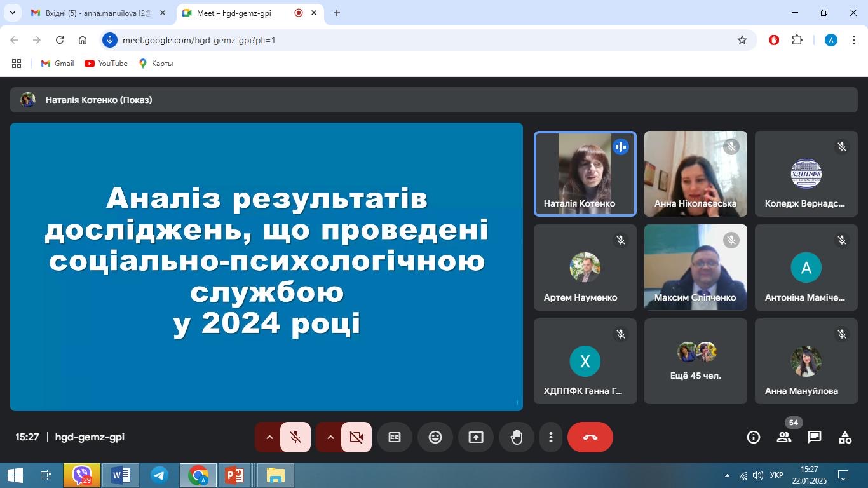Image resolution: width=868 pixels, height=488 pixels.
Task: Select Максим Сліпченко video tile
Action: click(696, 268)
